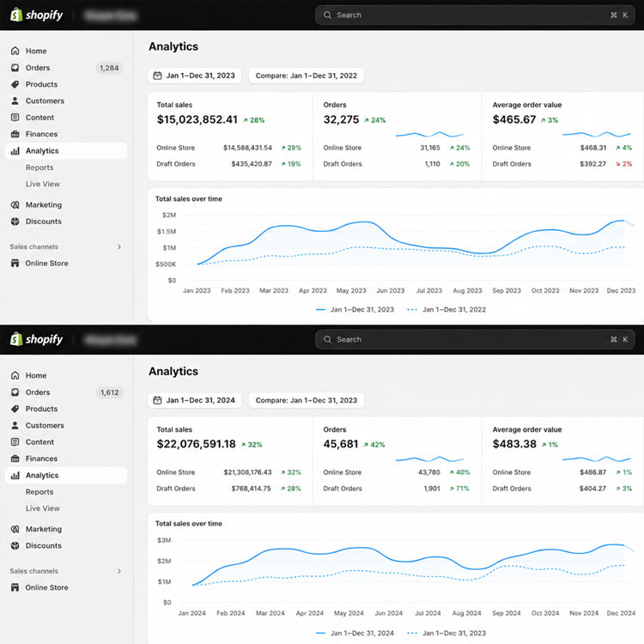
Task: Click the Orders icon beside the 1,612 badge
Action: [15, 392]
